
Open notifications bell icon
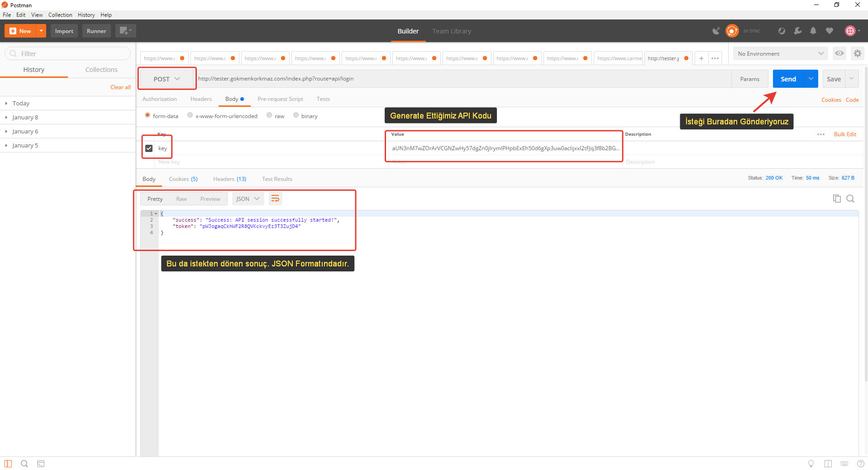click(813, 31)
